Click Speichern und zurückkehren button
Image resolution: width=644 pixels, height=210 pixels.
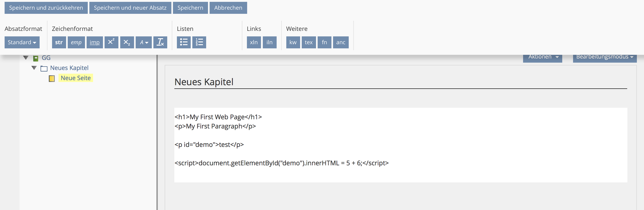(x=46, y=8)
